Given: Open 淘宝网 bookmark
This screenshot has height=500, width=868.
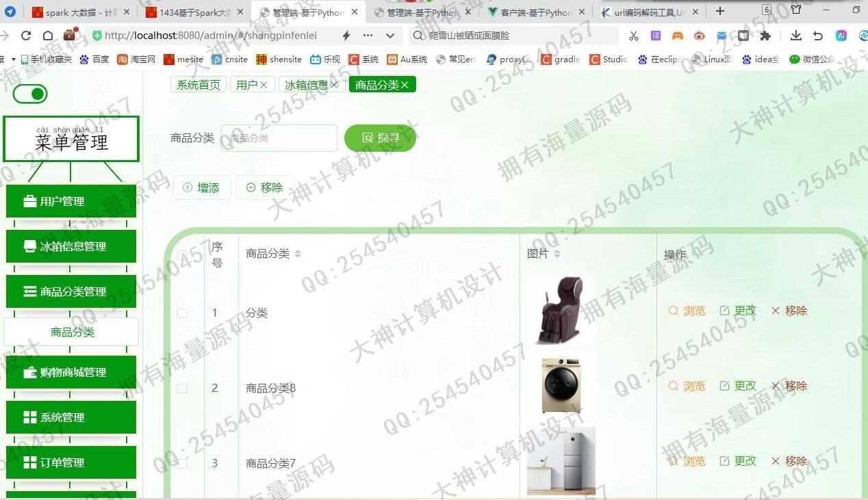Looking at the screenshot, I should (x=136, y=60).
